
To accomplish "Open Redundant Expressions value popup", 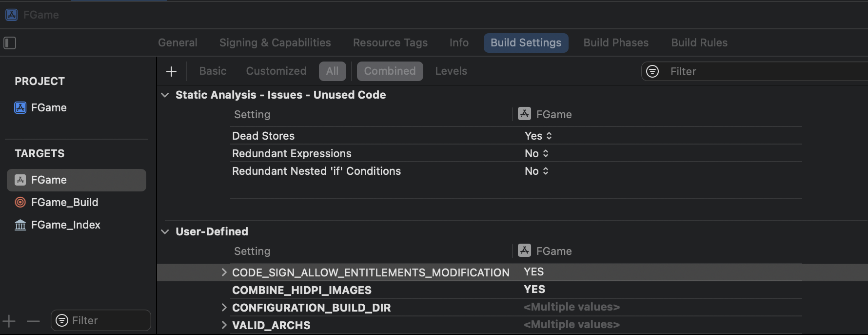I will (x=536, y=153).
